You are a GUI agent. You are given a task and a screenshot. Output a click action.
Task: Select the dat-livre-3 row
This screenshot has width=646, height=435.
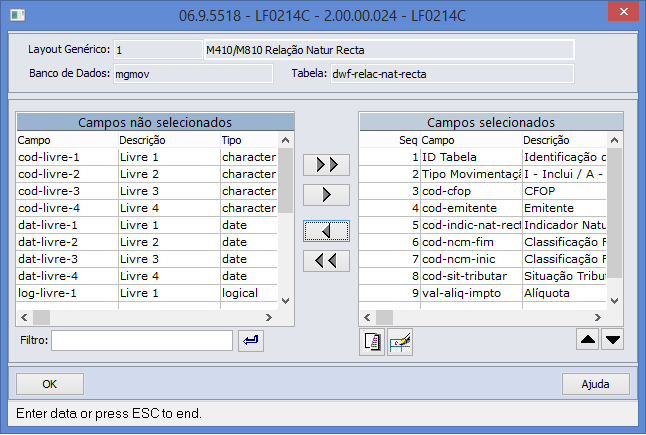click(x=147, y=259)
